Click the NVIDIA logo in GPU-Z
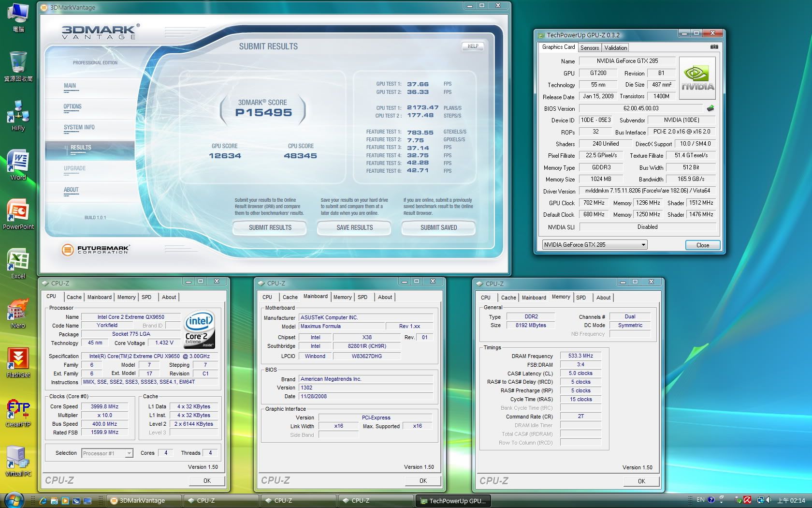The width and height of the screenshot is (812, 508). point(697,78)
